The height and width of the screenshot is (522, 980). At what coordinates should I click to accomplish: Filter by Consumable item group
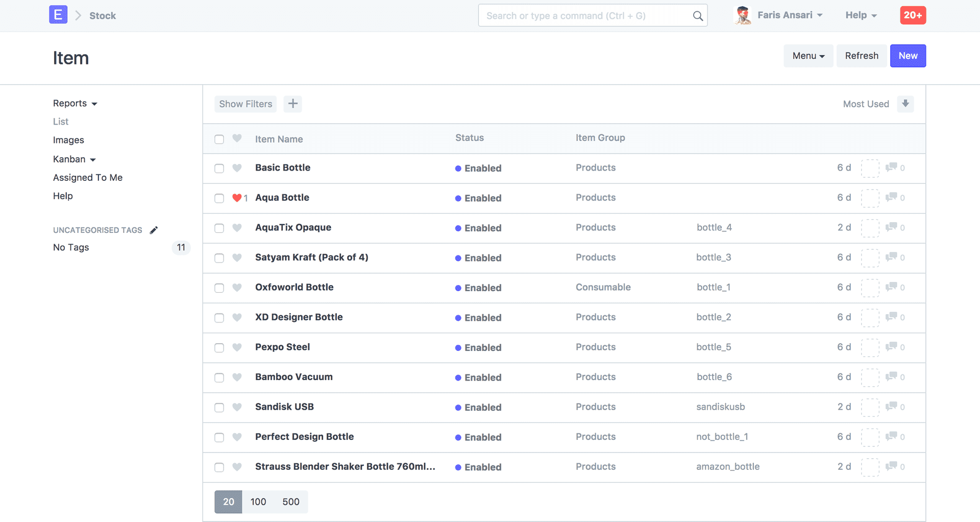pos(603,287)
